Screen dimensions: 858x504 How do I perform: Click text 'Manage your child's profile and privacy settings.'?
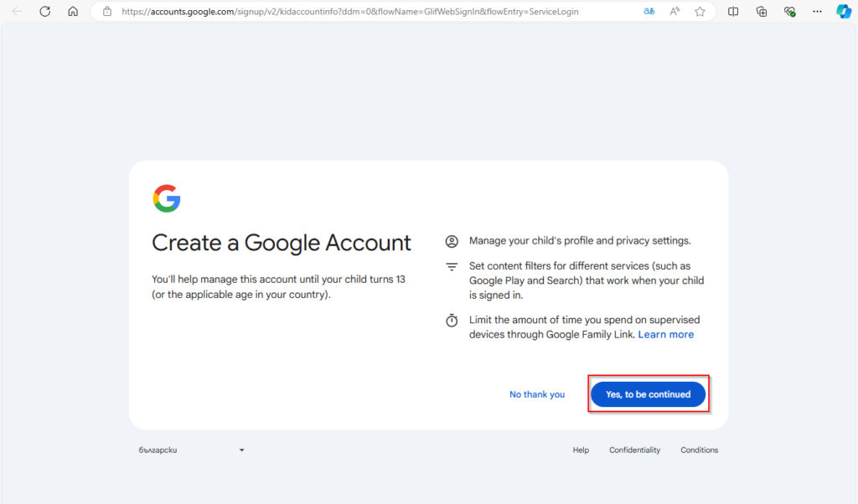coord(580,240)
